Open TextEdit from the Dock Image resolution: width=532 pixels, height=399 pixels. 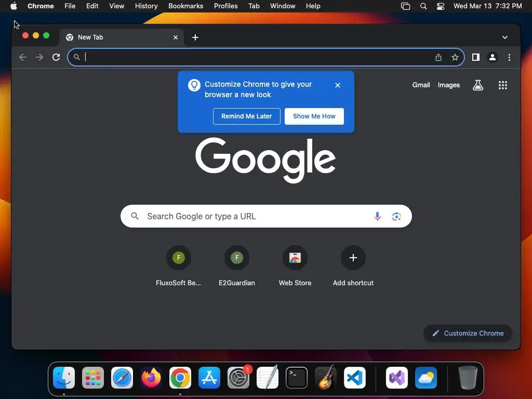click(268, 378)
